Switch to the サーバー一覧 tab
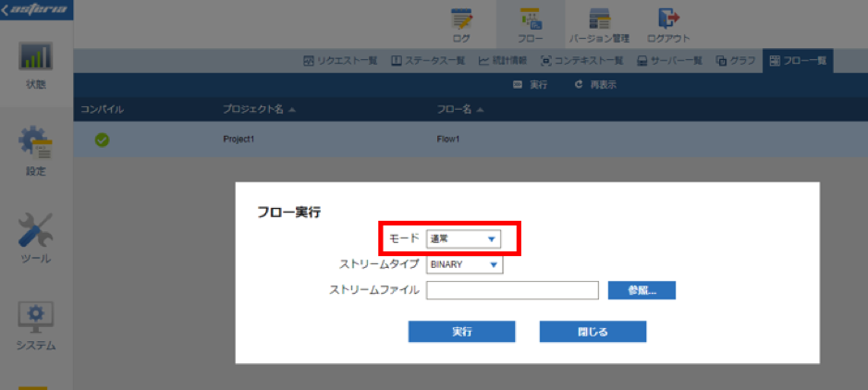 (669, 61)
